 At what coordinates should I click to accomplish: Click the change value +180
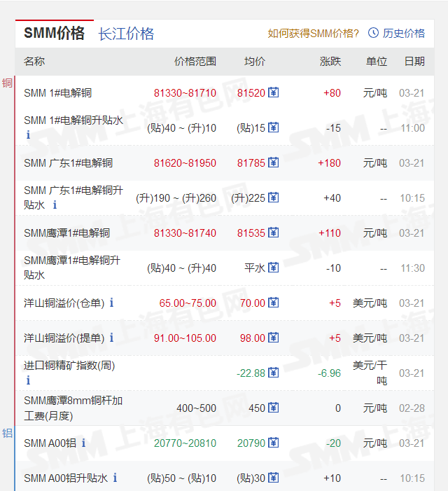pyautogui.click(x=329, y=163)
